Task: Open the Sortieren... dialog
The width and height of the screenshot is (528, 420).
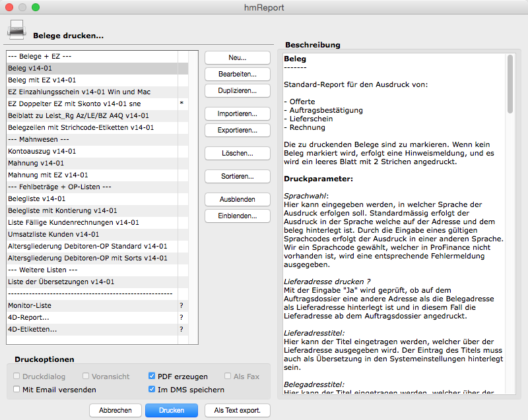Action: pyautogui.click(x=237, y=176)
